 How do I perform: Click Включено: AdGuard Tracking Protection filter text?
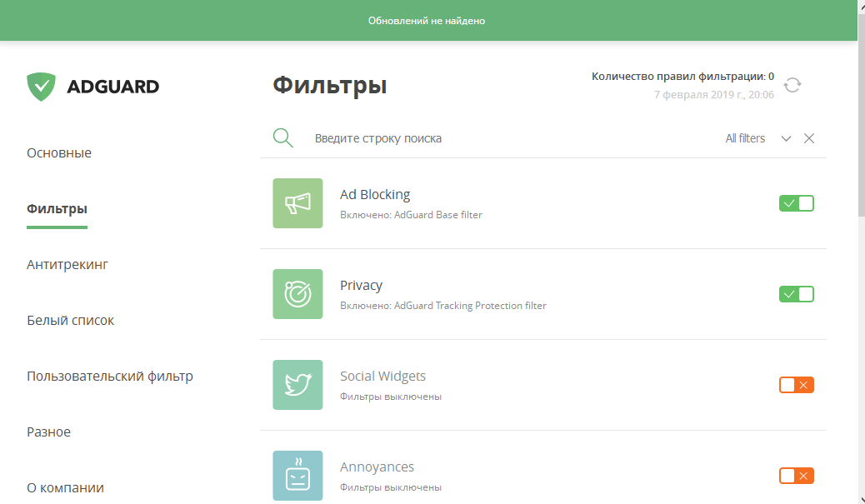pyautogui.click(x=443, y=306)
